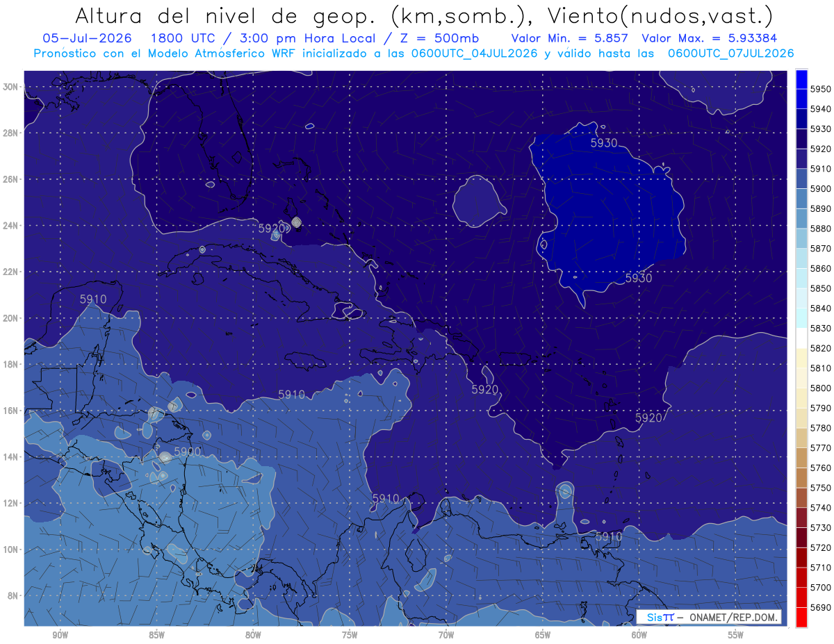Image resolution: width=834 pixels, height=644 pixels.
Task: Click the 14N latitude axis label
Action: coord(10,457)
